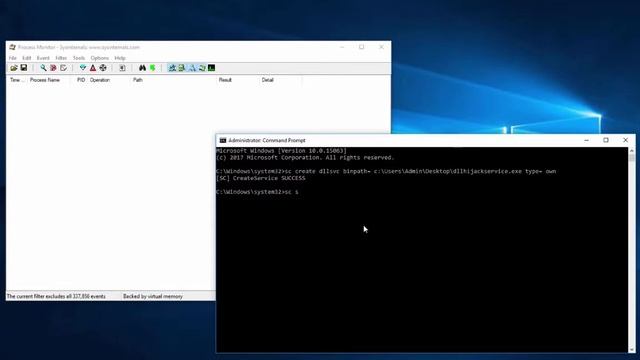The height and width of the screenshot is (360, 640).
Task: Click the '[SC] CreateService SUCCESS' output line
Action: [261, 178]
